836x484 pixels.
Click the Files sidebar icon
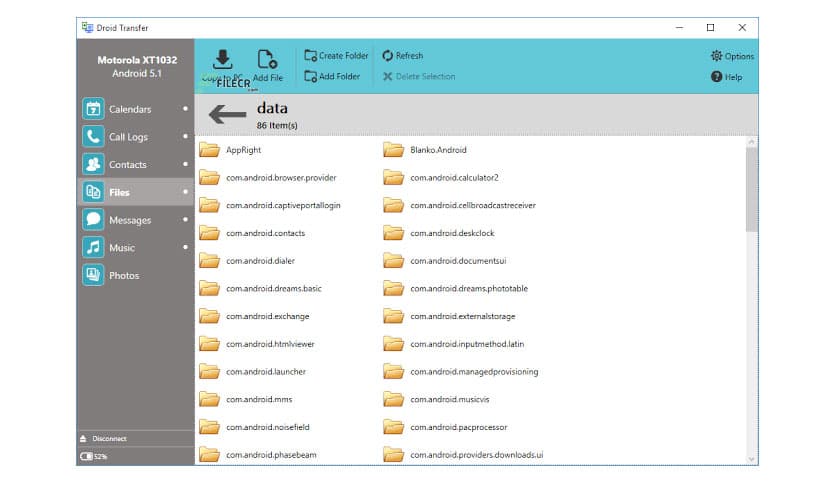[93, 192]
